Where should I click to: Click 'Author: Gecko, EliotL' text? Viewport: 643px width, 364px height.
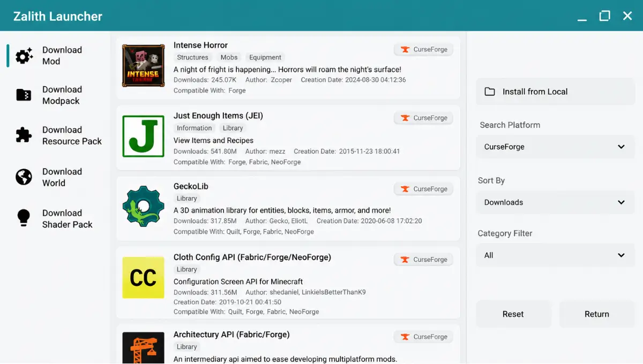tap(276, 221)
